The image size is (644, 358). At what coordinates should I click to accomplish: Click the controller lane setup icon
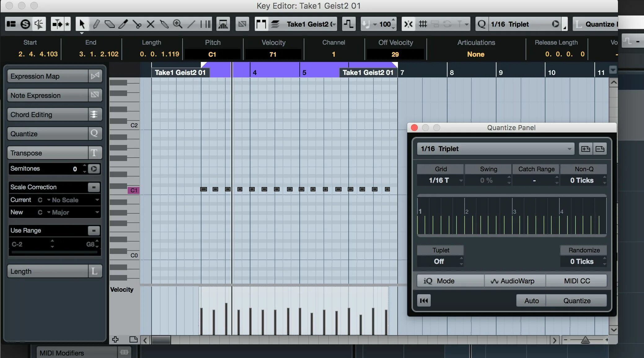click(134, 339)
